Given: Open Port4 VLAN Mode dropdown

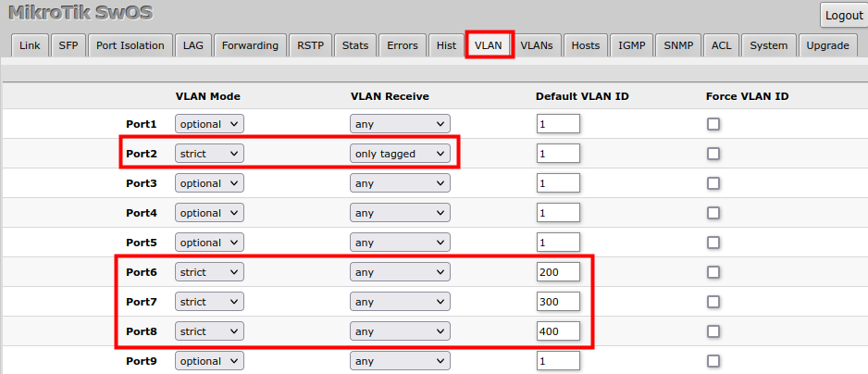Looking at the screenshot, I should point(209,213).
